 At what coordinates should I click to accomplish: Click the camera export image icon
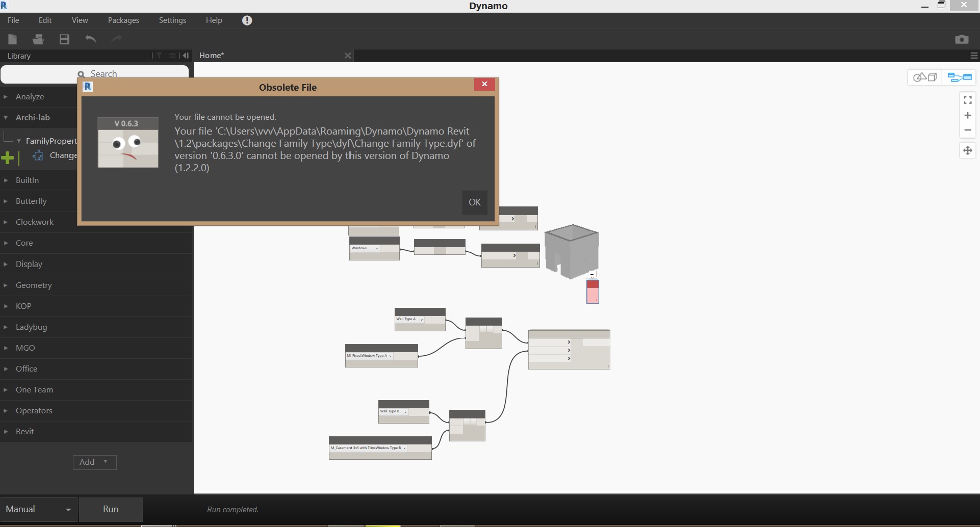coord(962,39)
